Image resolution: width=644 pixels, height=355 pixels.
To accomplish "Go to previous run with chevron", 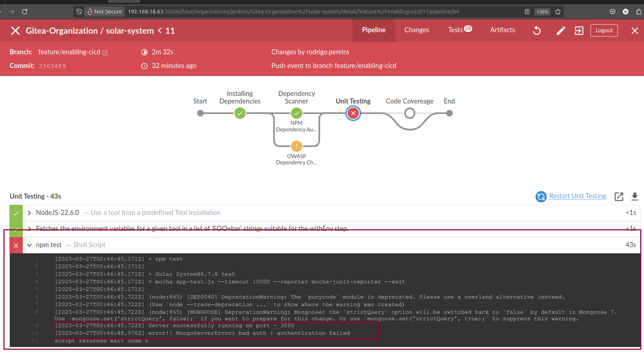I will tap(160, 31).
